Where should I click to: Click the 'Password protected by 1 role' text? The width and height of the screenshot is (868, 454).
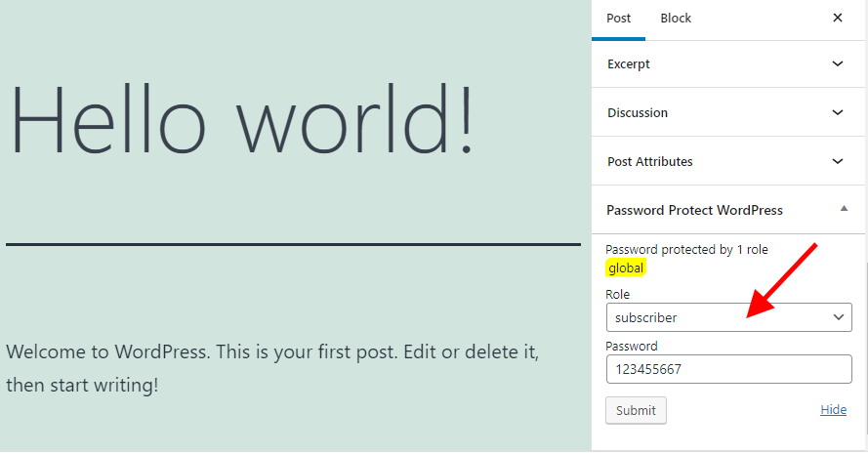click(686, 250)
